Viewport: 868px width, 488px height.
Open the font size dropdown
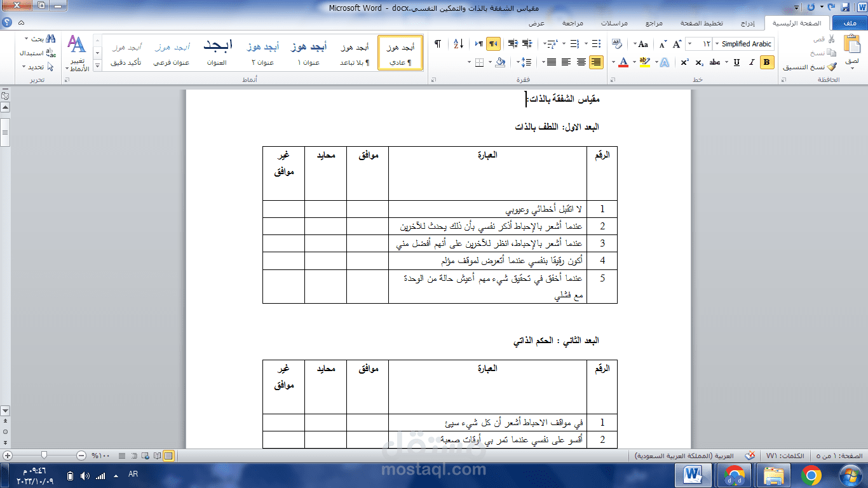click(x=690, y=44)
